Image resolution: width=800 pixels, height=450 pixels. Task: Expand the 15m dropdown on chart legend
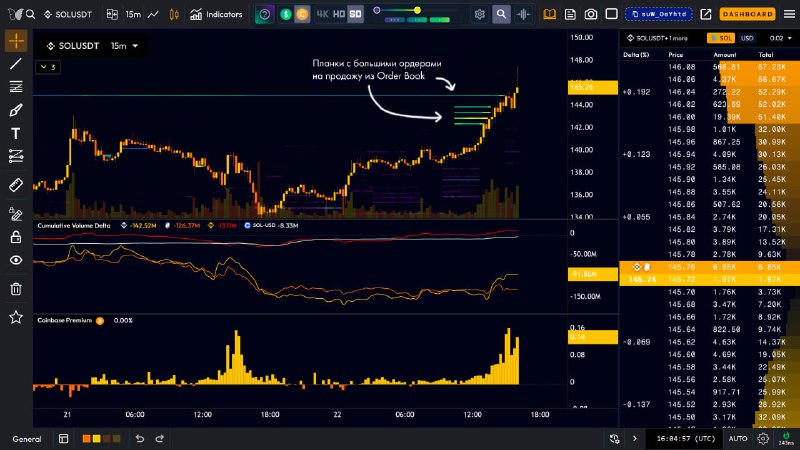[x=124, y=46]
